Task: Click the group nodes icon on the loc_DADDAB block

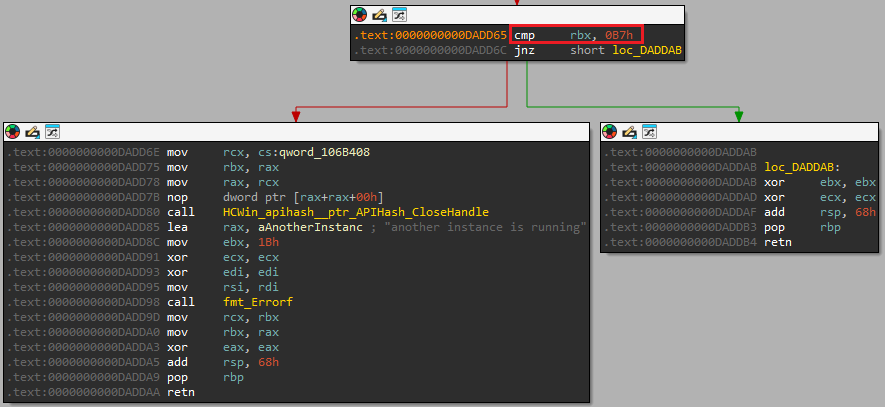Action: point(651,131)
